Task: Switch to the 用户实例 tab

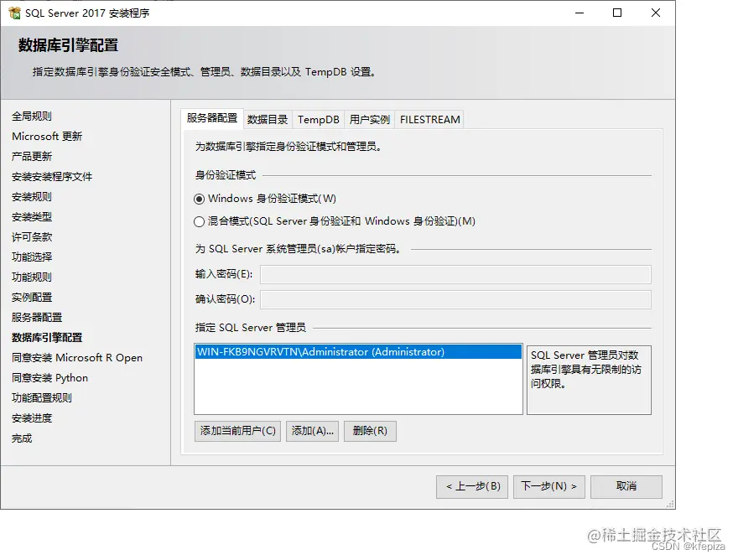Action: pos(368,119)
